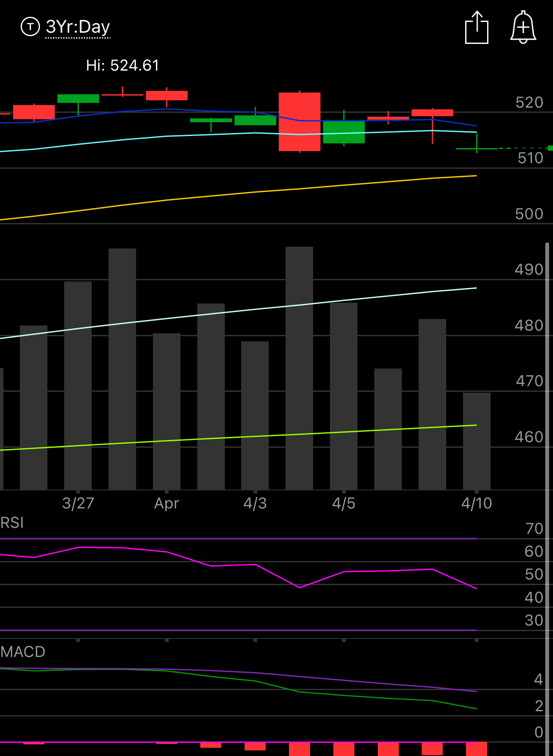Tap the current-price marker at the right edge
The image size is (553, 756).
550,148
